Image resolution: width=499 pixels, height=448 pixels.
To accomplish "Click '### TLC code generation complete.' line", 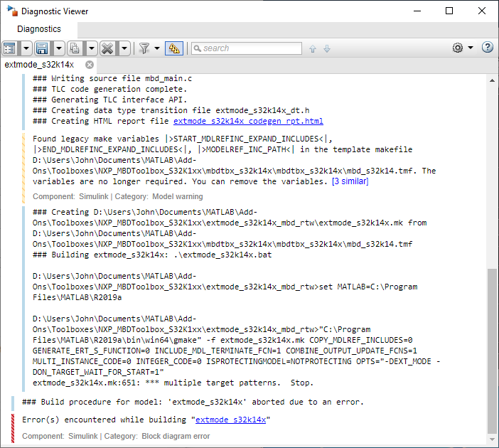I will 109,89.
